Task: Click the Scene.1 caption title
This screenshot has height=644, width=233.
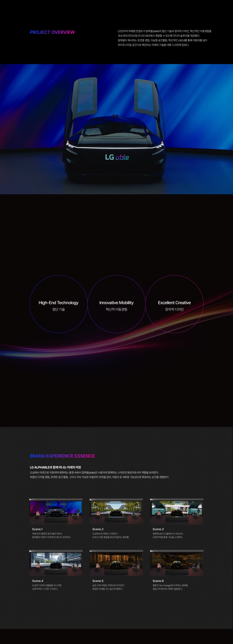Action: [x=37, y=529]
